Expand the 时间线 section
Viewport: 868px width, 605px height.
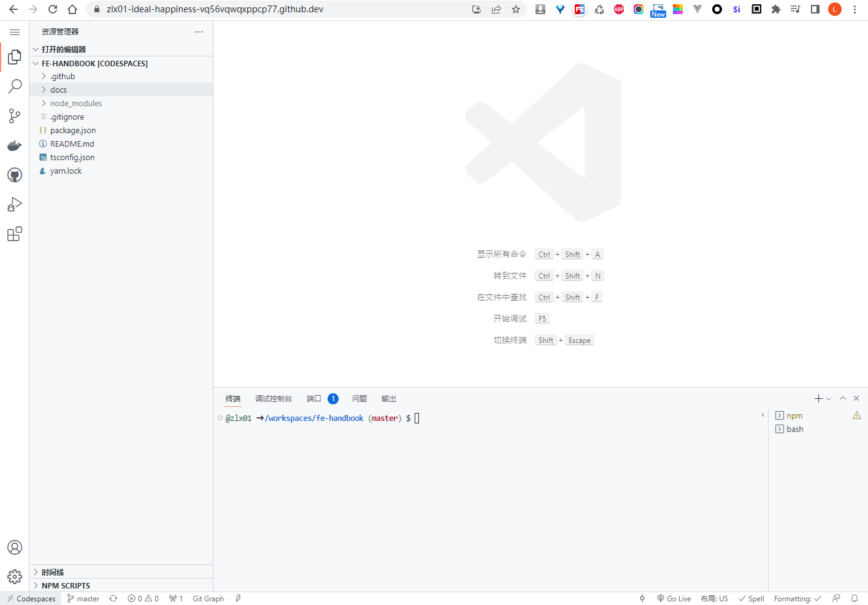coord(121,572)
